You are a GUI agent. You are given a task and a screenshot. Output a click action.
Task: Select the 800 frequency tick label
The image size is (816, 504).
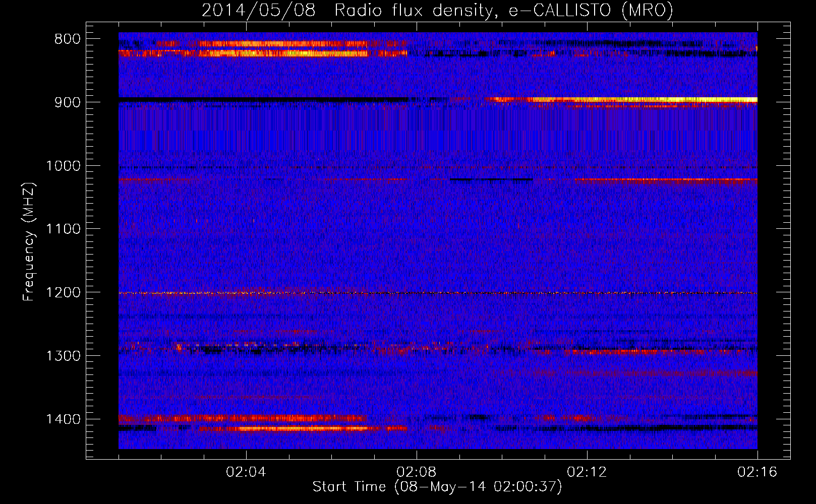[x=68, y=39]
